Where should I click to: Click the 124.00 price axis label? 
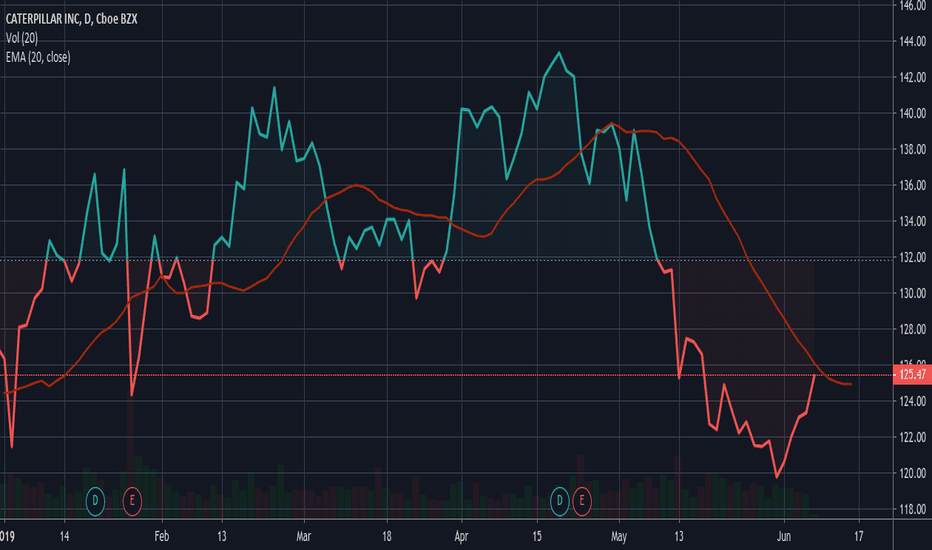pos(912,401)
